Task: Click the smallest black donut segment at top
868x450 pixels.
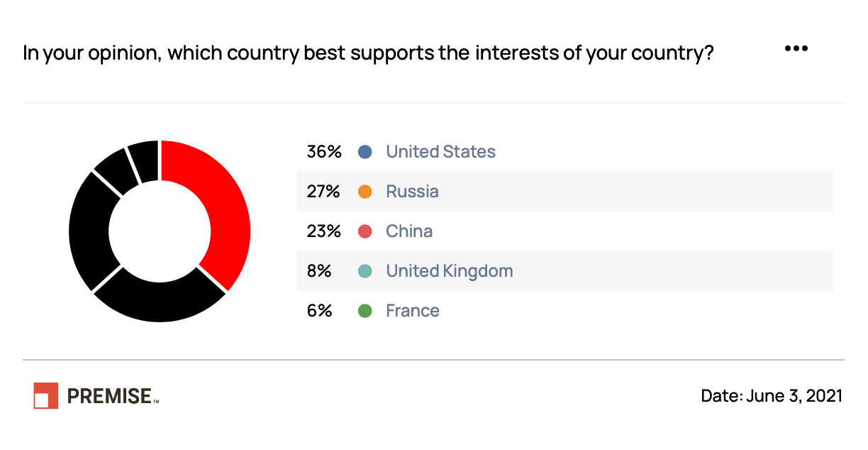Action: pyautogui.click(x=145, y=160)
